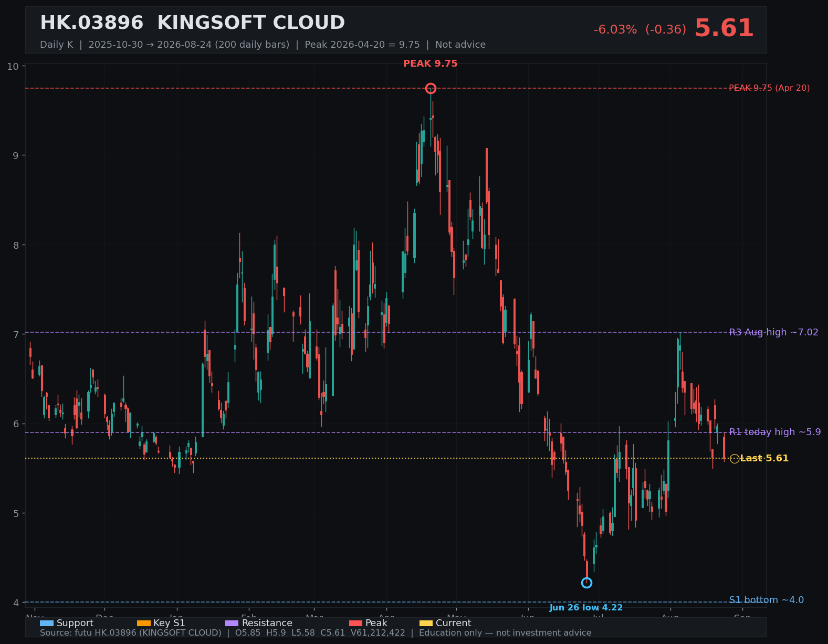The width and height of the screenshot is (828, 644).
Task: Click the HK.03896 KINGSOFT CLOUD title
Action: coord(192,23)
